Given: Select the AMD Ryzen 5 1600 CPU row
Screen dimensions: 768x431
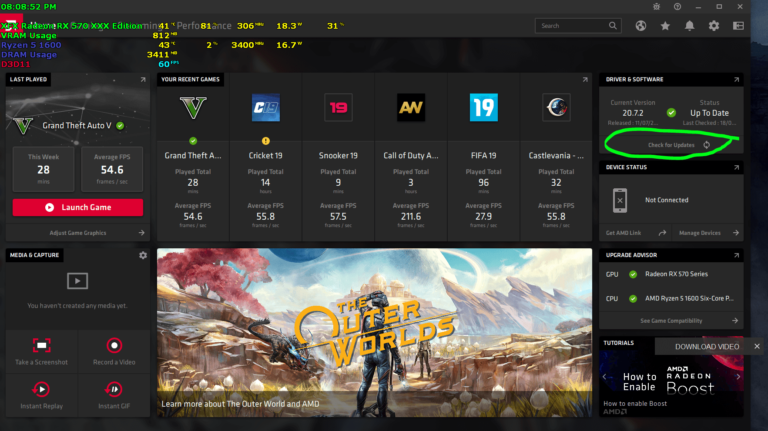Looking at the screenshot, I should (671, 298).
